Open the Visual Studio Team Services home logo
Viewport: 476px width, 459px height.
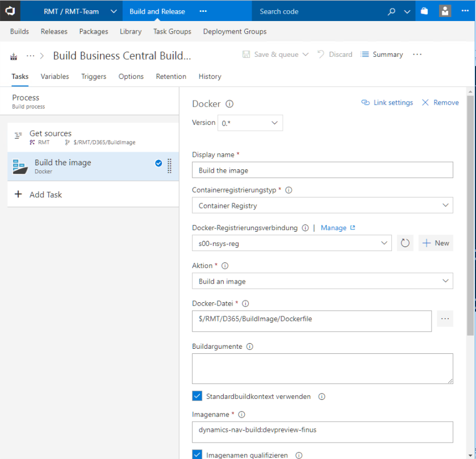(x=10, y=11)
